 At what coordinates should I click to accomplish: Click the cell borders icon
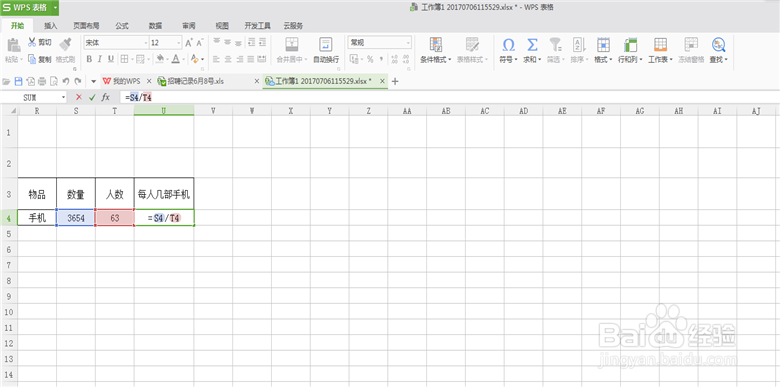coord(124,59)
